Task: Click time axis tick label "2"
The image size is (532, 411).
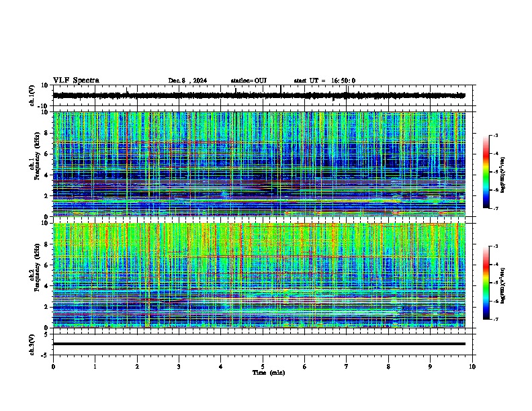Action: tap(137, 367)
